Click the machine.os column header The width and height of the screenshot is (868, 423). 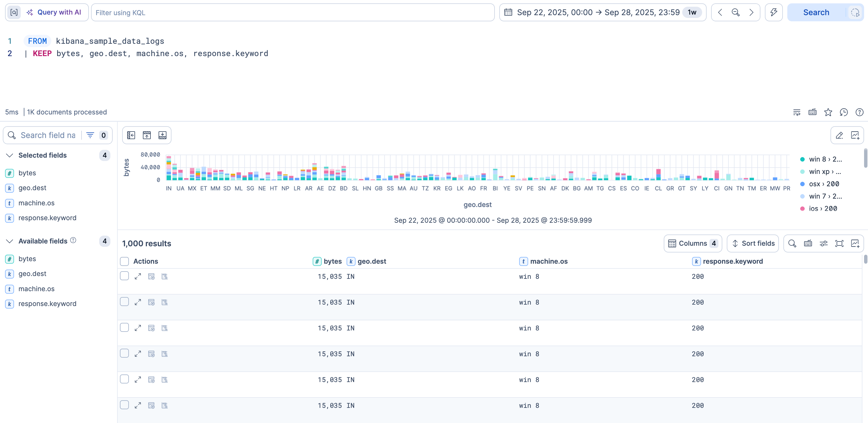544,261
